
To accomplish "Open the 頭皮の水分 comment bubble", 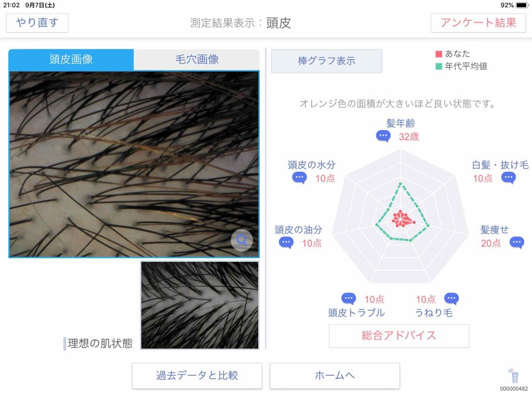I will point(299,178).
